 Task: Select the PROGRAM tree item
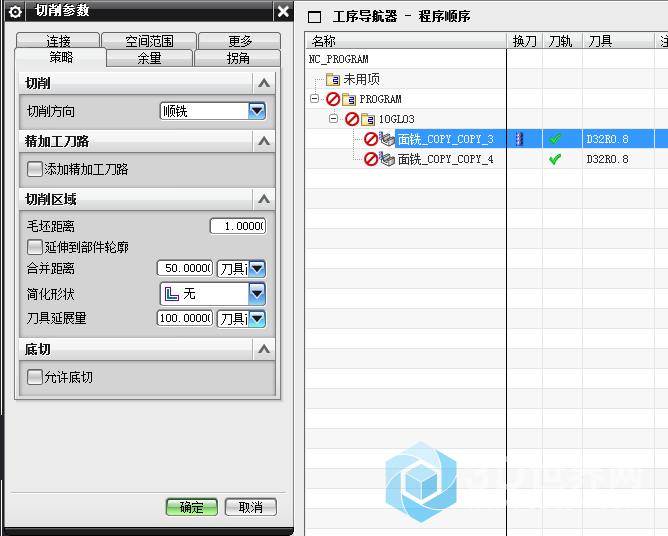[x=380, y=99]
